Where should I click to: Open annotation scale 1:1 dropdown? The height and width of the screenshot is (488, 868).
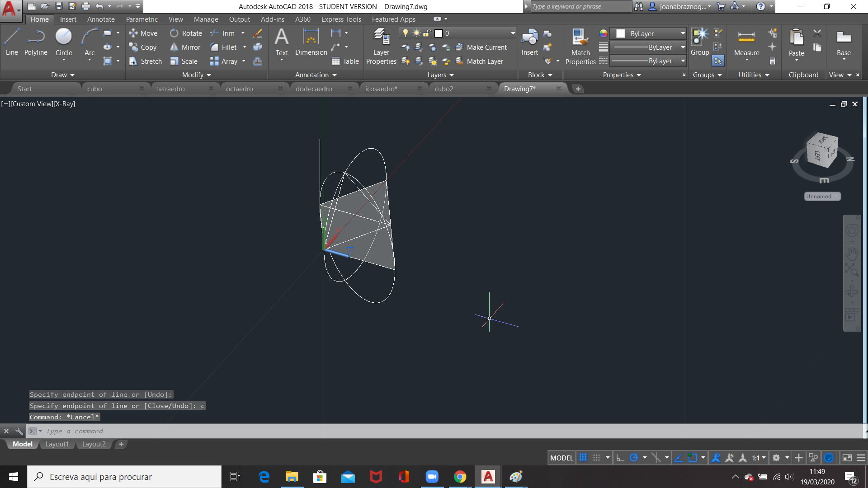[759, 458]
